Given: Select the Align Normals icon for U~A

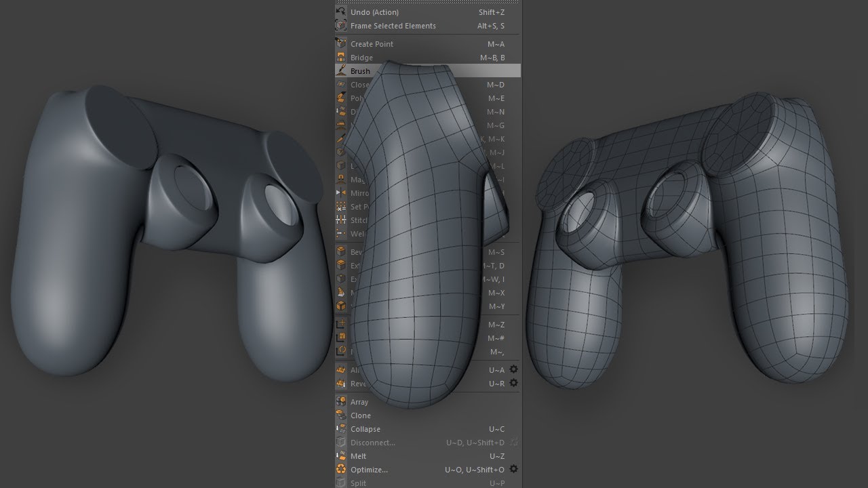Looking at the screenshot, I should pos(341,370).
